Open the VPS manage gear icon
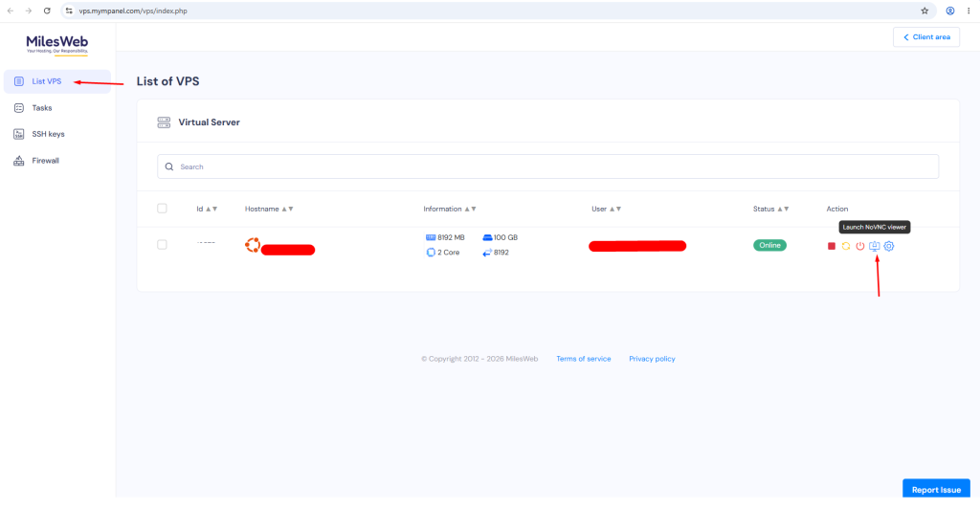Viewport: 980px width, 510px height. (x=889, y=246)
